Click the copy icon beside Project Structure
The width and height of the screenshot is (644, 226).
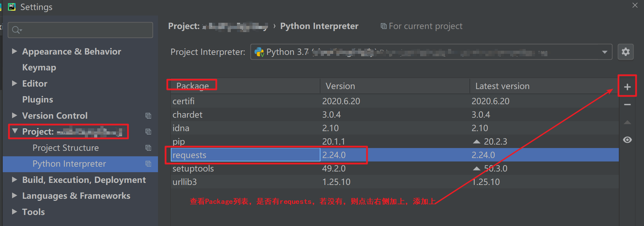tap(148, 148)
